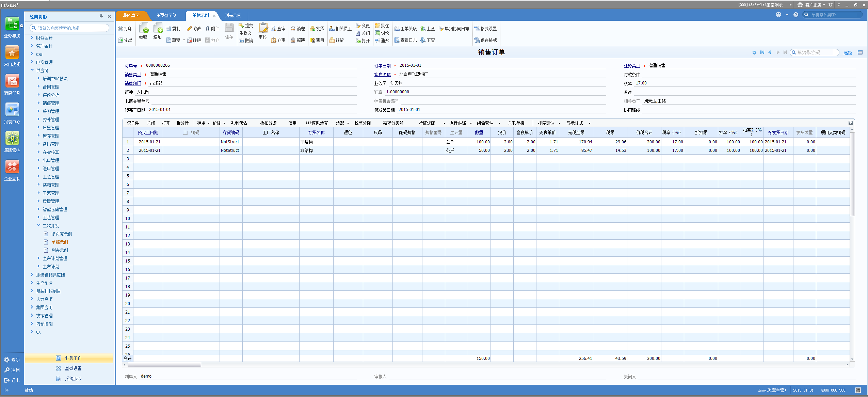
Task: Select the 打印 (Print) icon
Action: [x=125, y=28]
